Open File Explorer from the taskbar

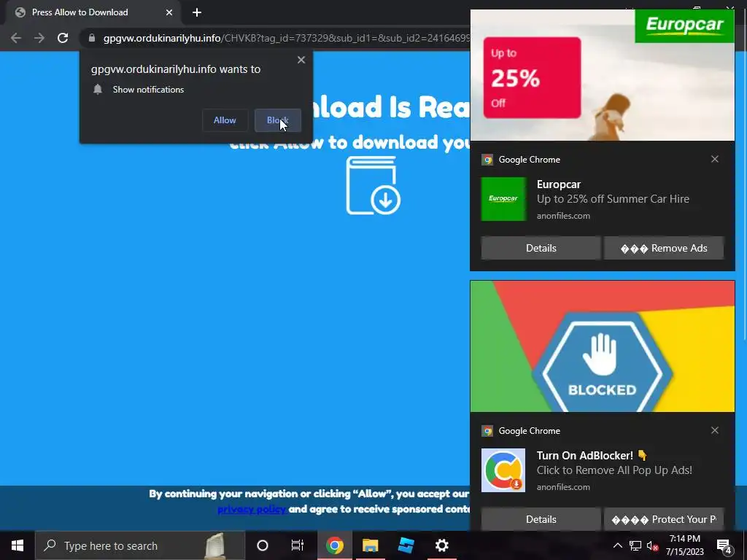(x=370, y=545)
